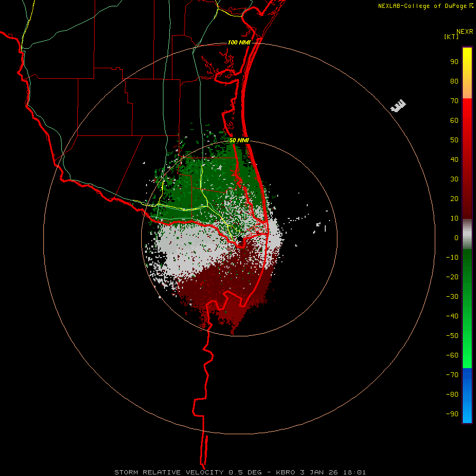Click the positive 10 scale value
This screenshot has height=476, width=476.
point(454,218)
